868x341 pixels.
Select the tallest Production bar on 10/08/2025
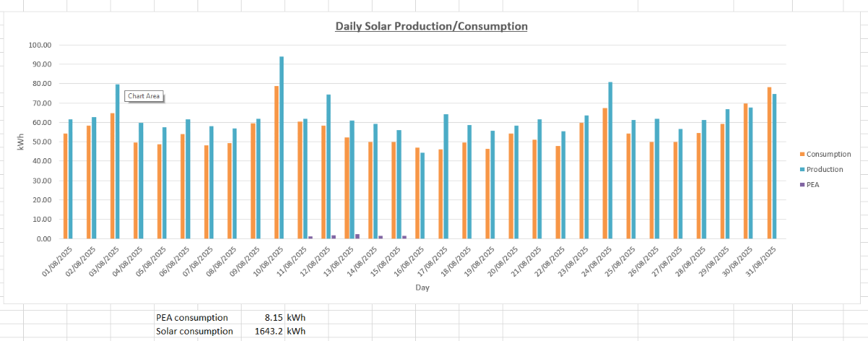tap(281, 148)
